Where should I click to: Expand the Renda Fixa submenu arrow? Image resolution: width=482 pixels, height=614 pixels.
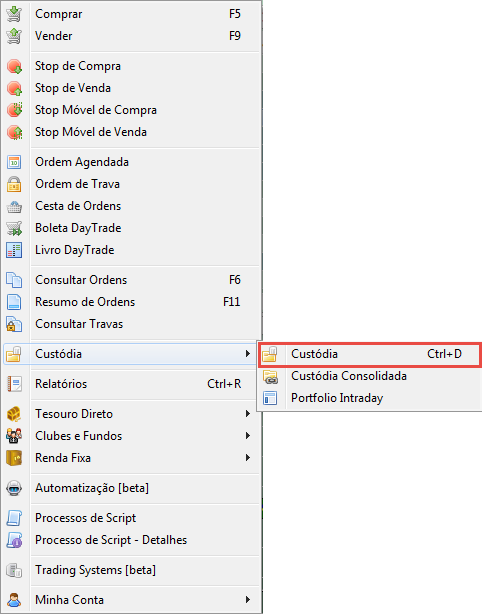tap(247, 457)
